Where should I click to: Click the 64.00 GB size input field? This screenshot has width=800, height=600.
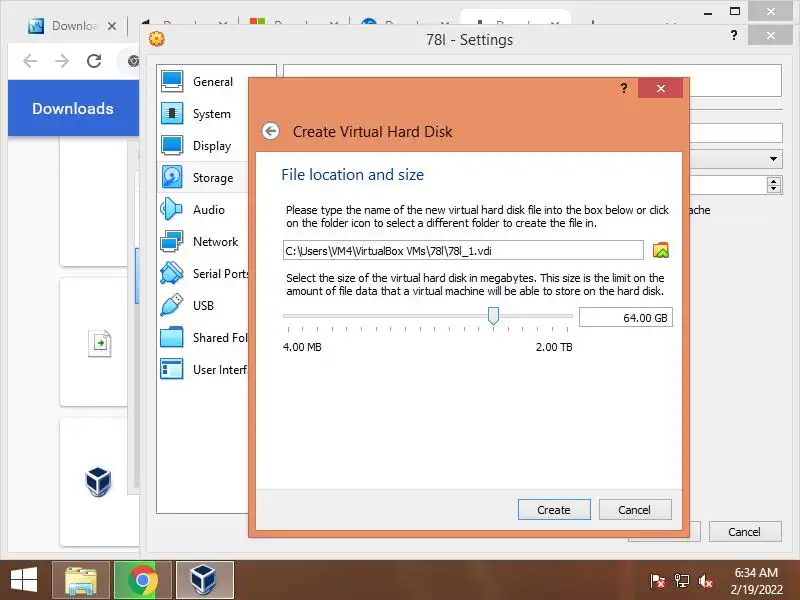[x=626, y=317]
